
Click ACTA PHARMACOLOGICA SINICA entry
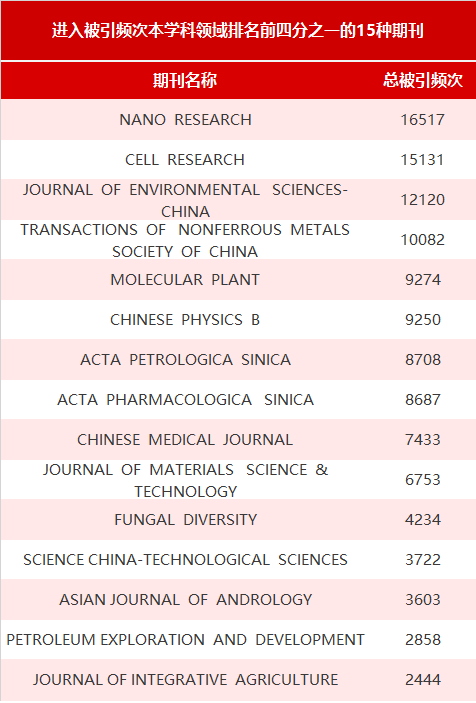tap(185, 399)
